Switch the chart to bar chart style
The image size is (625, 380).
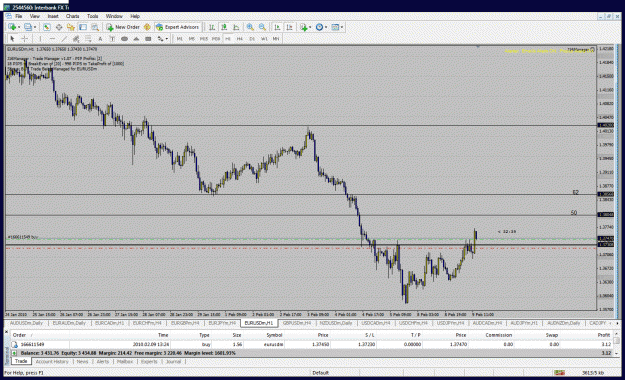click(212, 27)
